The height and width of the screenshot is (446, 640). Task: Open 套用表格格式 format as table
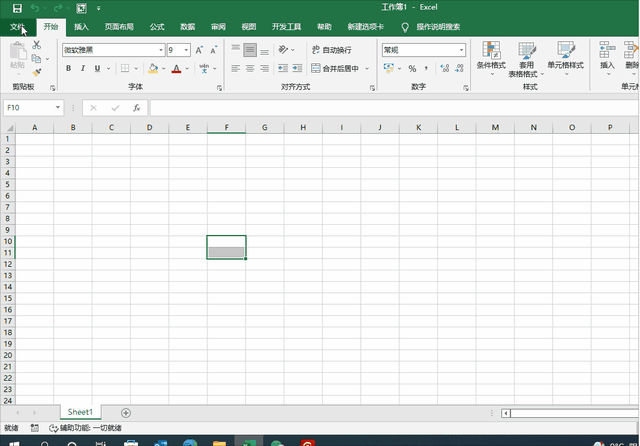(x=526, y=59)
